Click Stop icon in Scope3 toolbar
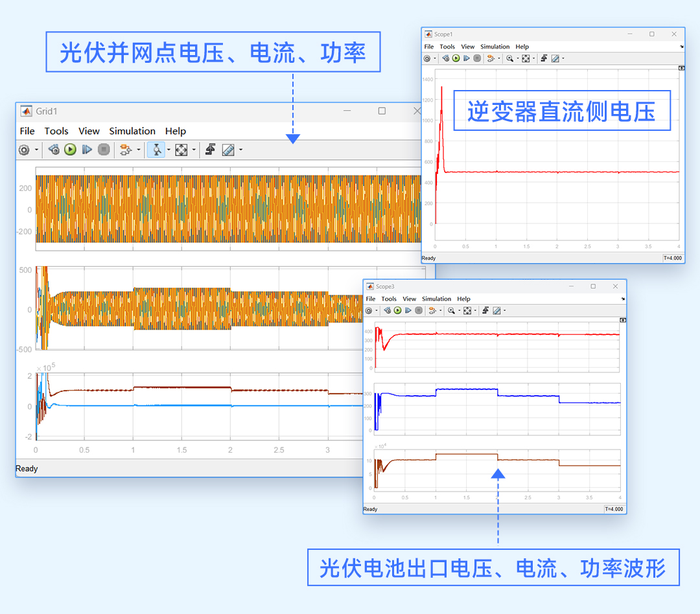The height and width of the screenshot is (614, 700). tap(419, 310)
